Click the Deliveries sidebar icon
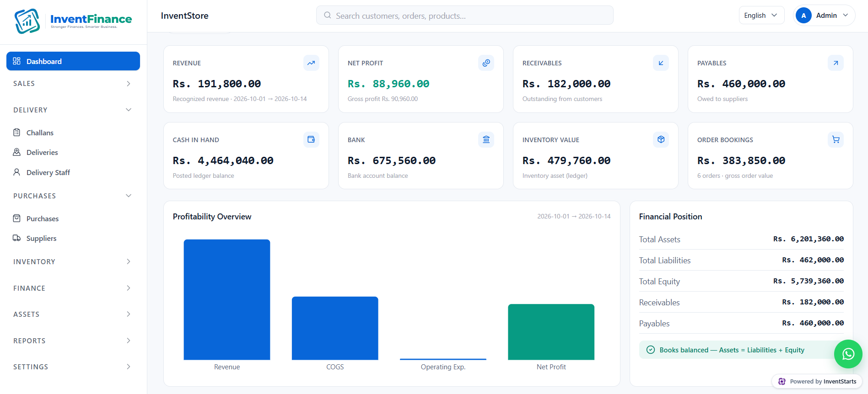The image size is (868, 394). point(17,152)
